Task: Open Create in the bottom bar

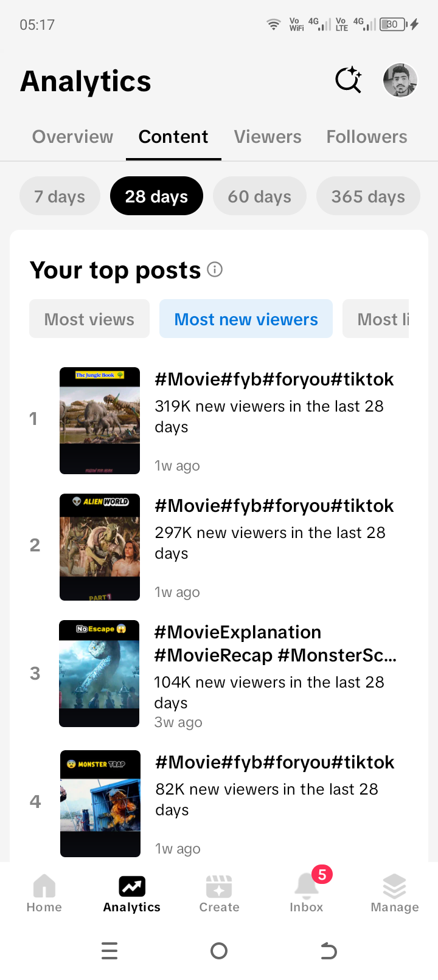Action: (219, 893)
